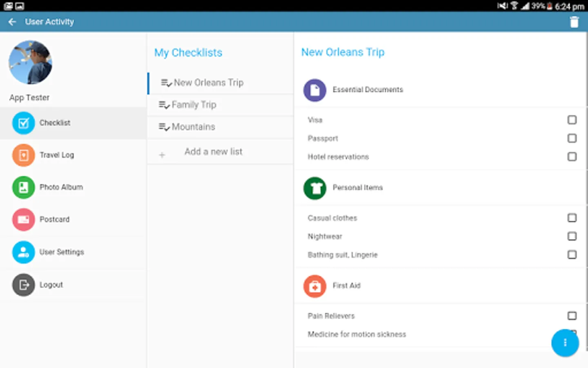
Task: Click Medicine for motion sickness text
Action: [x=357, y=334]
